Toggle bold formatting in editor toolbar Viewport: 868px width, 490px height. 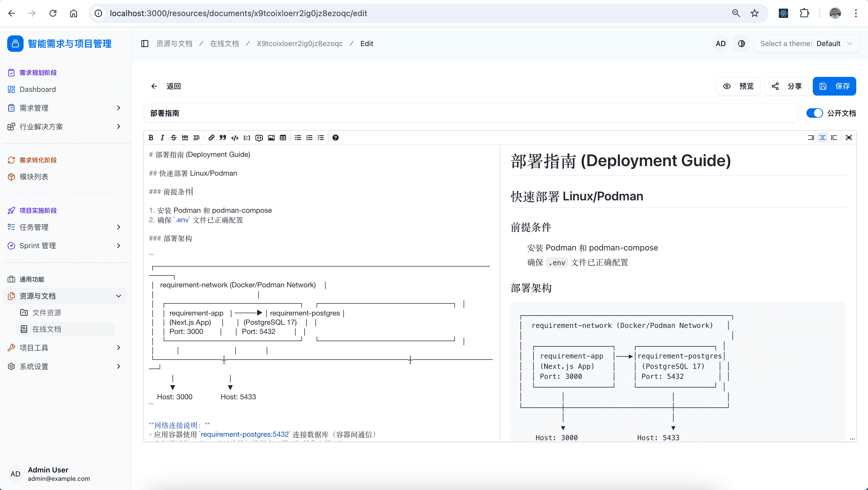pyautogui.click(x=151, y=138)
